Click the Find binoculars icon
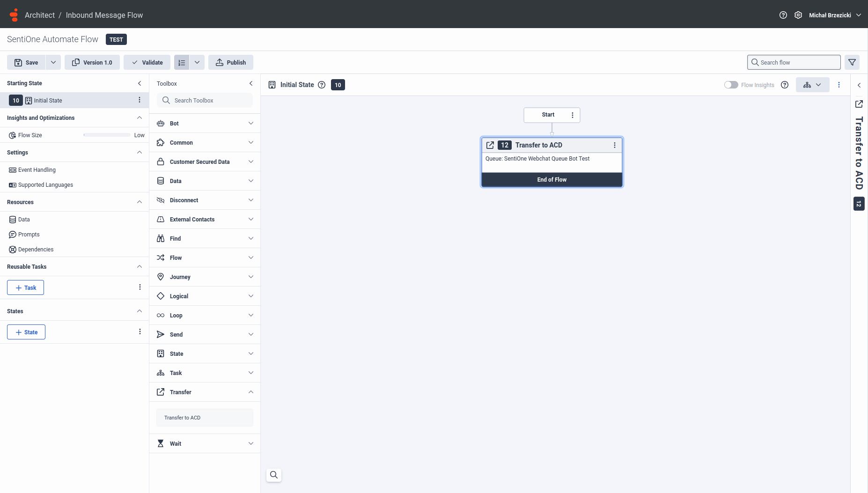The image size is (868, 493). pyautogui.click(x=161, y=238)
